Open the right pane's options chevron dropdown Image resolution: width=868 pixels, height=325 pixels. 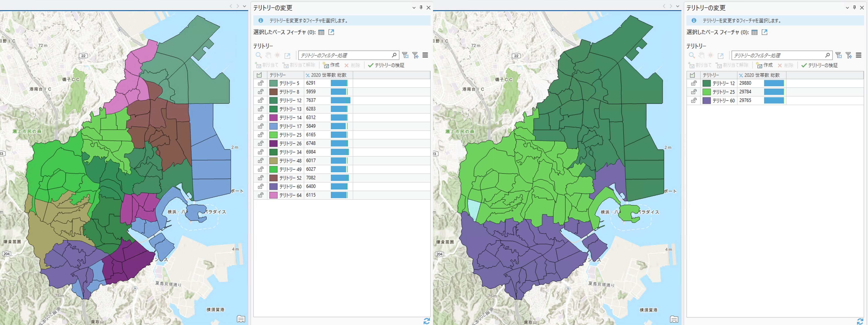coord(847,7)
